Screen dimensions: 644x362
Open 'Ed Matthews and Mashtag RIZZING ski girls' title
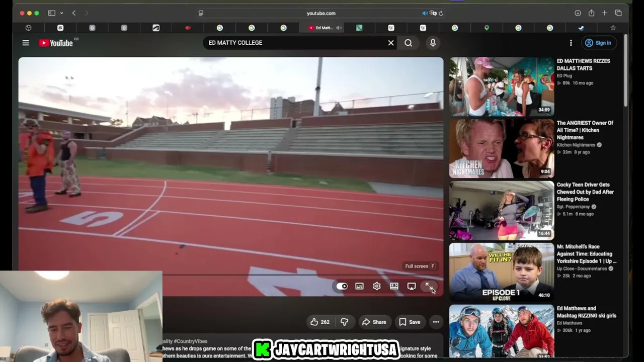click(x=587, y=312)
